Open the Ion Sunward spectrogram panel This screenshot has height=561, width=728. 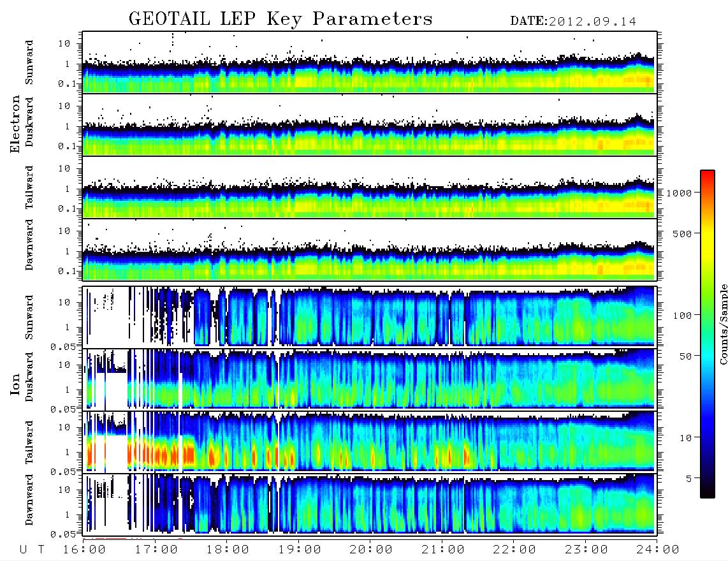pos(370,317)
